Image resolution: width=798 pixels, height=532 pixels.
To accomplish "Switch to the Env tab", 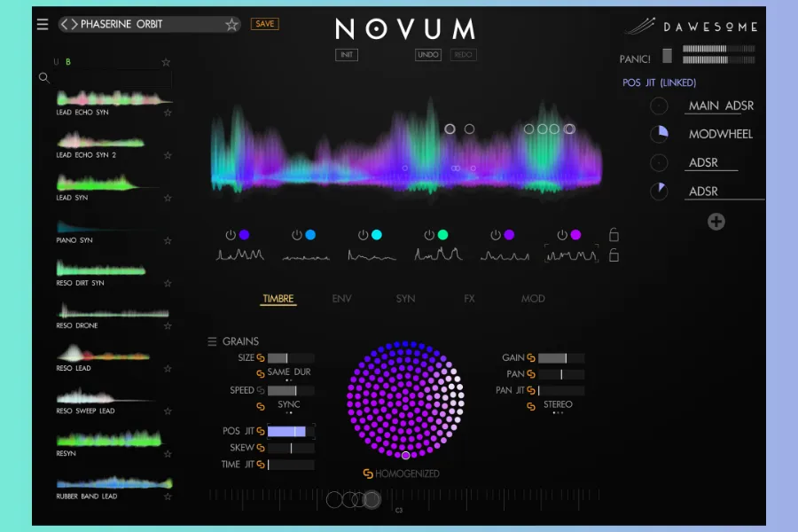I will 341,299.
